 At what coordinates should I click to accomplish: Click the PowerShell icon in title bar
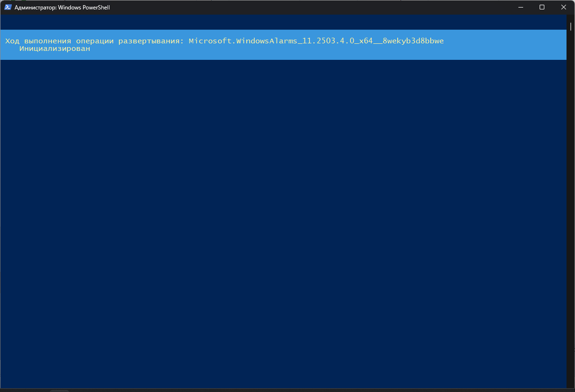(x=8, y=8)
